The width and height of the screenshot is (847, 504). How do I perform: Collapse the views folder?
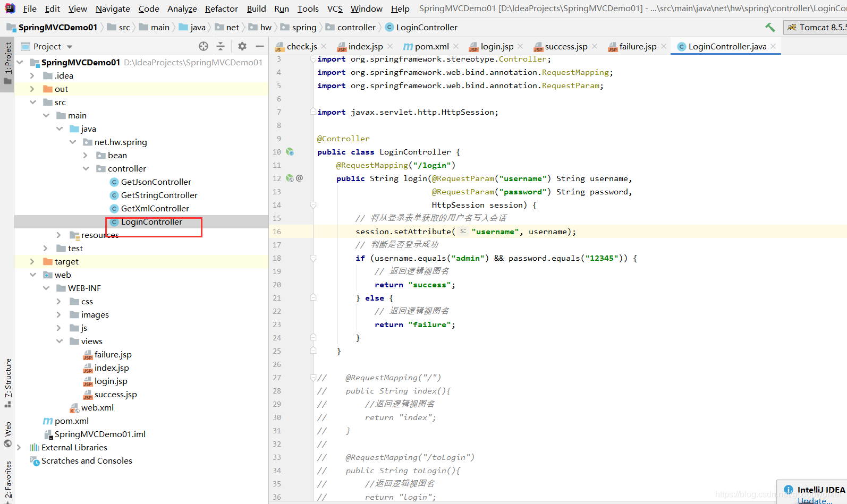pos(59,341)
